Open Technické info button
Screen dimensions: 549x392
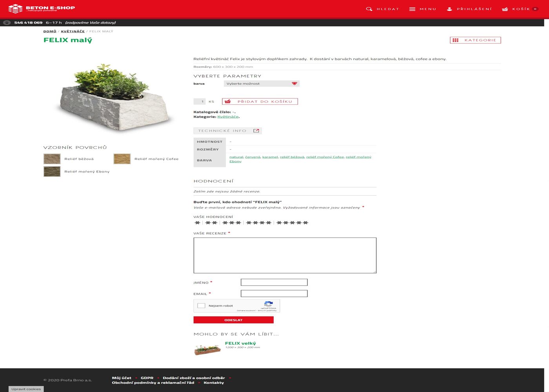pos(227,131)
